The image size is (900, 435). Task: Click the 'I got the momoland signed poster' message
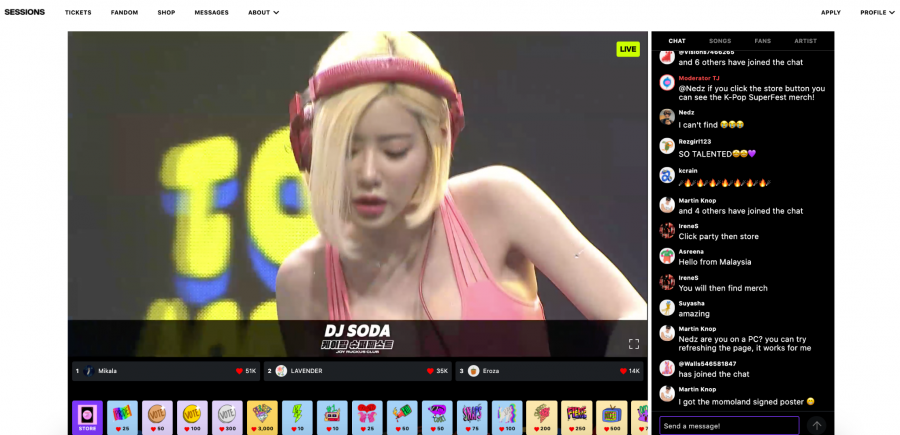click(746, 402)
